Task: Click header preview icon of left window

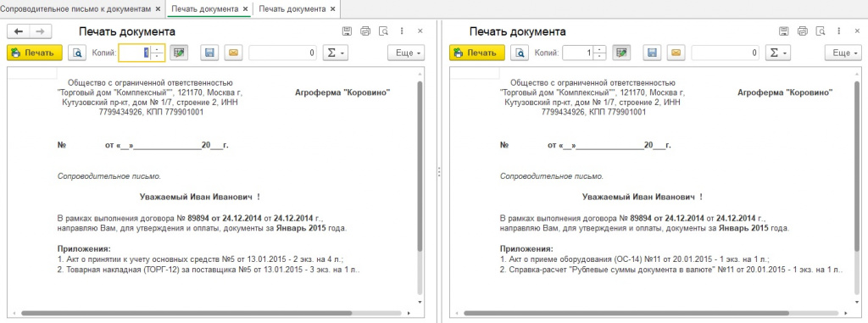Action: pos(384,31)
